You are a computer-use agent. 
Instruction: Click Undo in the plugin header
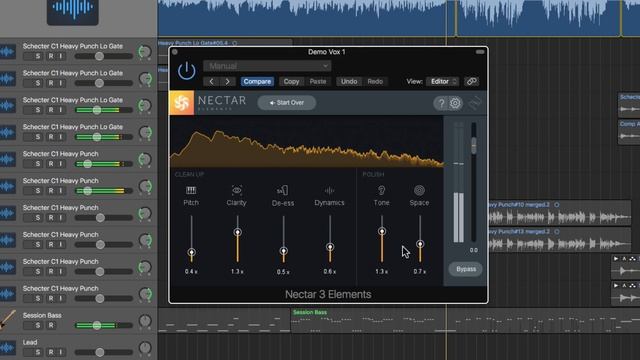(x=349, y=81)
